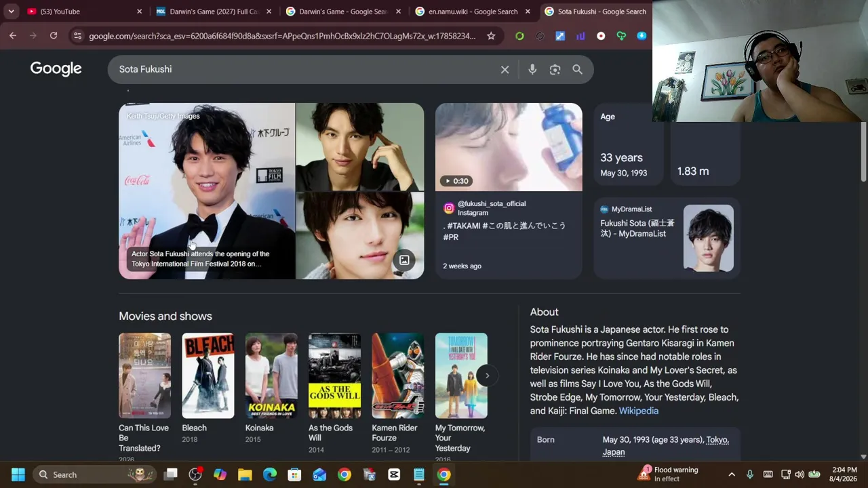This screenshot has height=488, width=868.
Task: Close the YouTube tab
Action: tap(140, 12)
